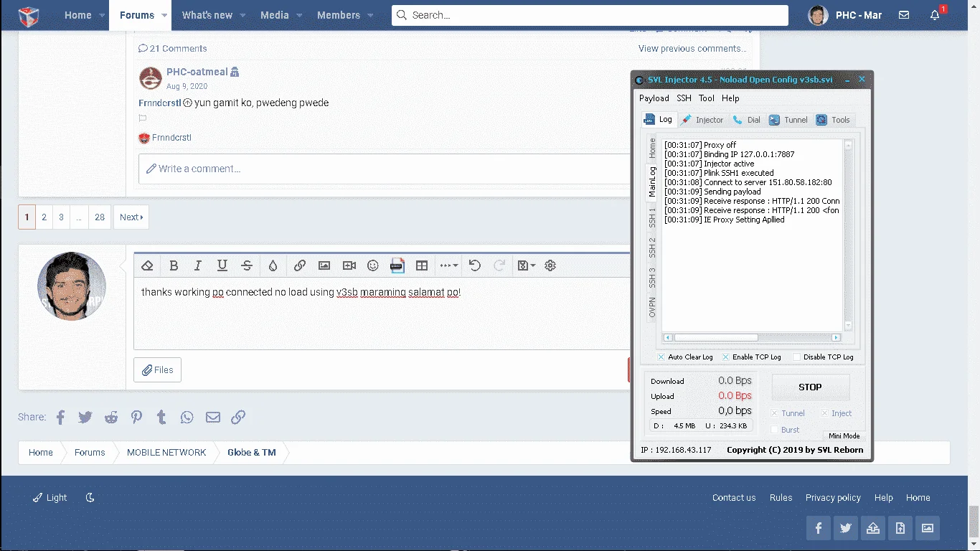Share thread on Reddit icon
Screen dimensions: 980x551
pyautogui.click(x=111, y=417)
